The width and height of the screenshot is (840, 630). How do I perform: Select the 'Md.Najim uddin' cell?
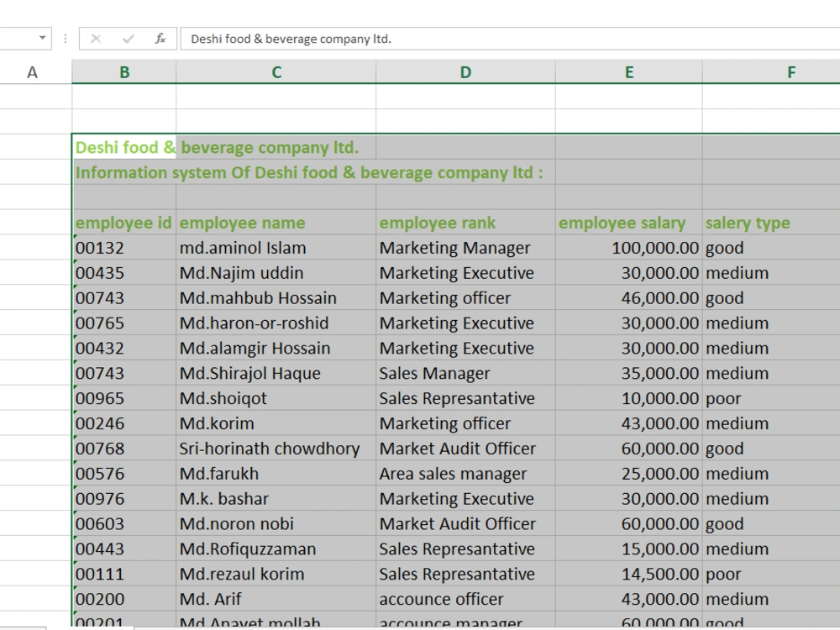276,273
